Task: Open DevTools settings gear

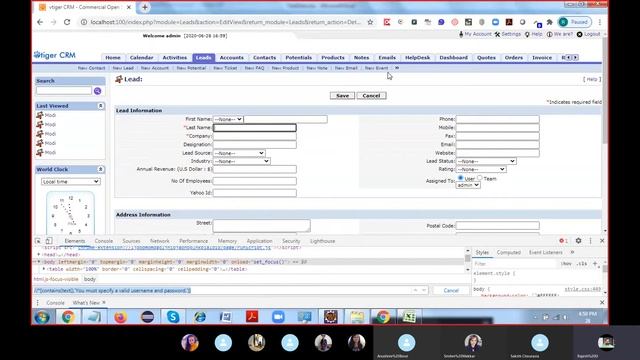Action: (x=578, y=241)
